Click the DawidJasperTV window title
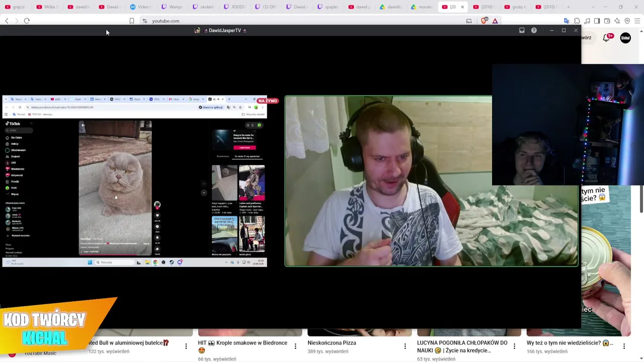Screen dimensions: 644x362 (225, 30)
